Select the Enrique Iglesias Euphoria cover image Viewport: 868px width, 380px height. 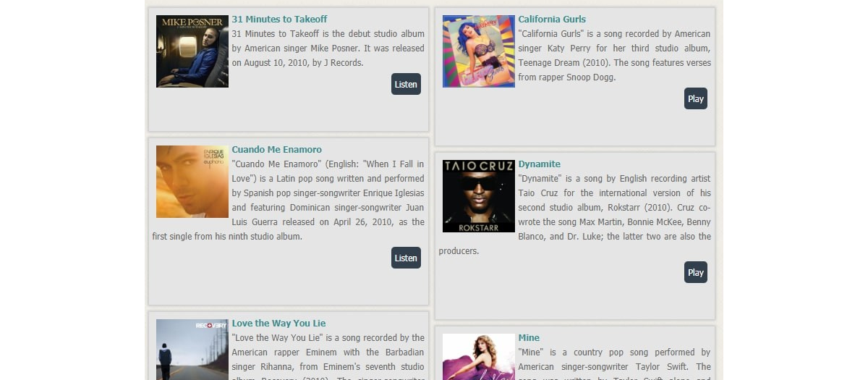tap(192, 182)
